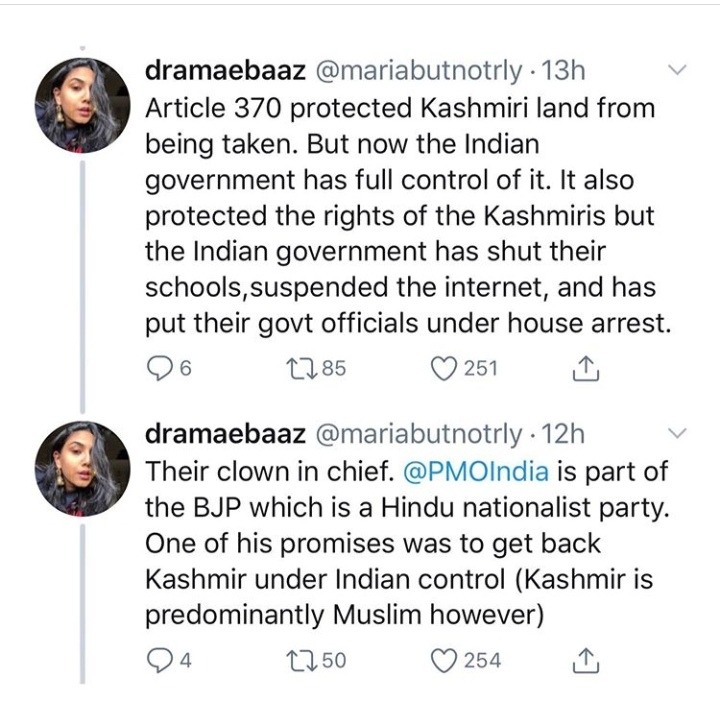Like the Article 370 tweet
The width and height of the screenshot is (720, 702).
[x=445, y=369]
